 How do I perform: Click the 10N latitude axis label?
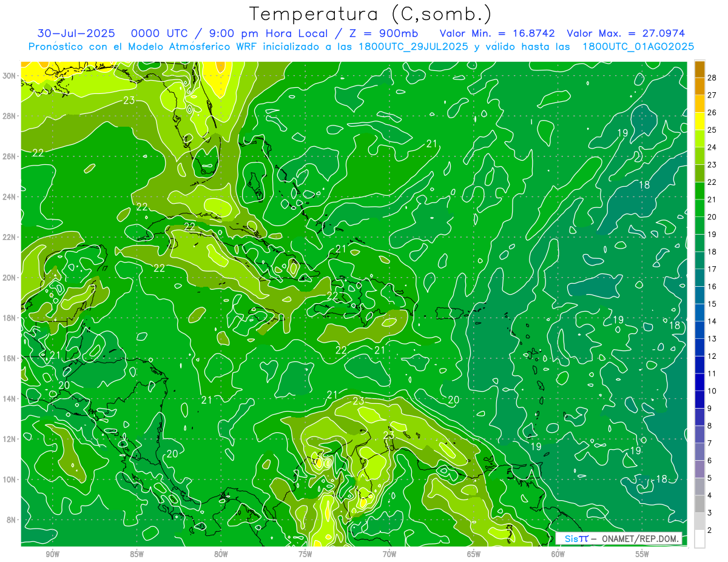pyautogui.click(x=10, y=480)
